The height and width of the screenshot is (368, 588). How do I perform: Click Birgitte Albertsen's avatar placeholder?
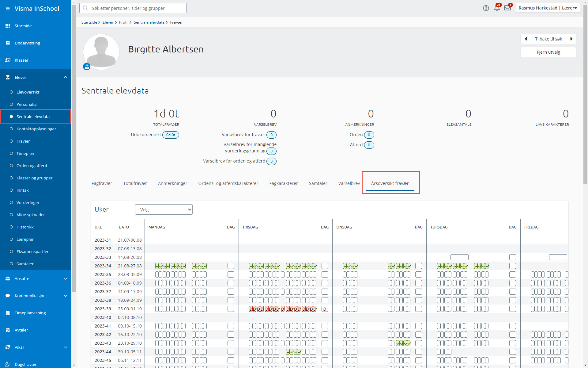point(101,52)
